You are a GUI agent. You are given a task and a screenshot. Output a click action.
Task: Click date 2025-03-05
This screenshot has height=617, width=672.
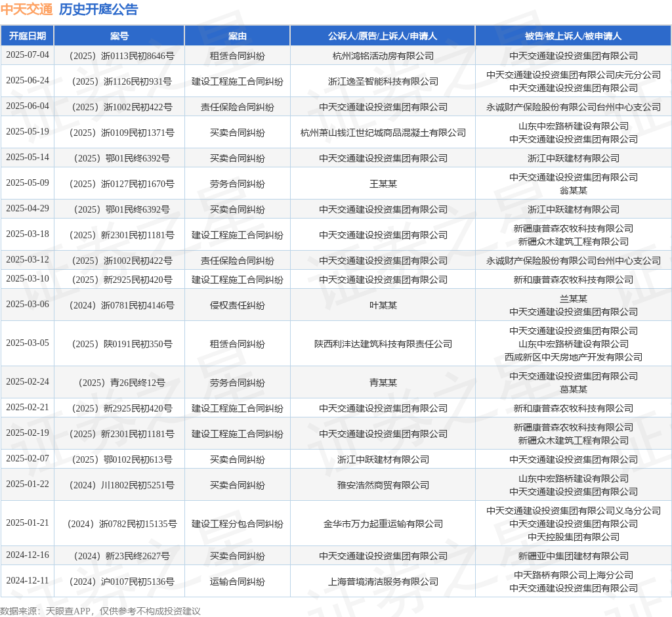click(28, 343)
